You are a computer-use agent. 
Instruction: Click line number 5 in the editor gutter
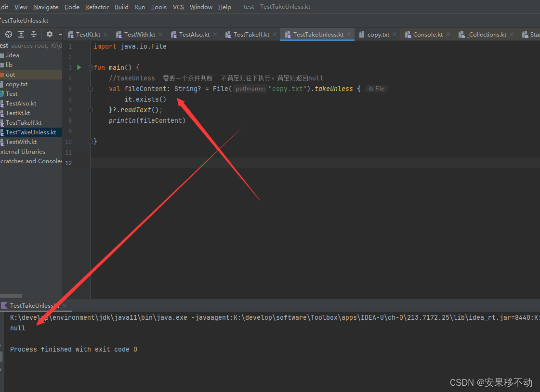(70, 89)
